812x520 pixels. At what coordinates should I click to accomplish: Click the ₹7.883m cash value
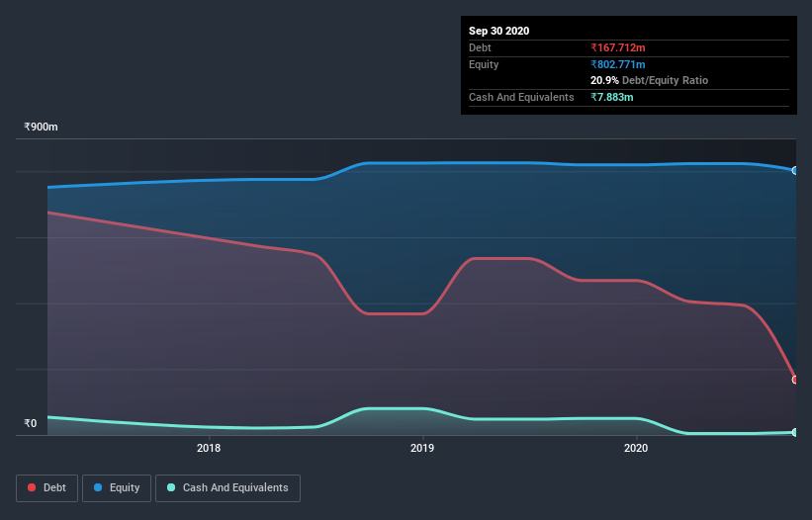(x=612, y=97)
